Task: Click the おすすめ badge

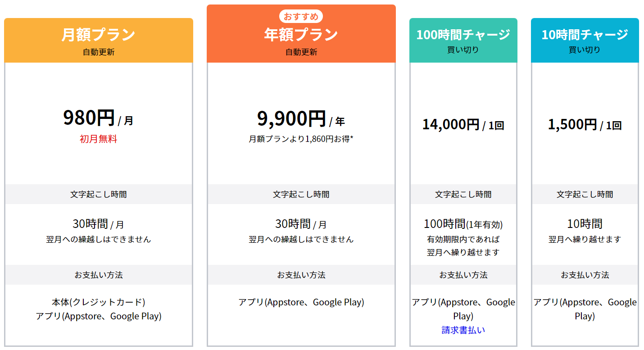Action: pos(301,17)
